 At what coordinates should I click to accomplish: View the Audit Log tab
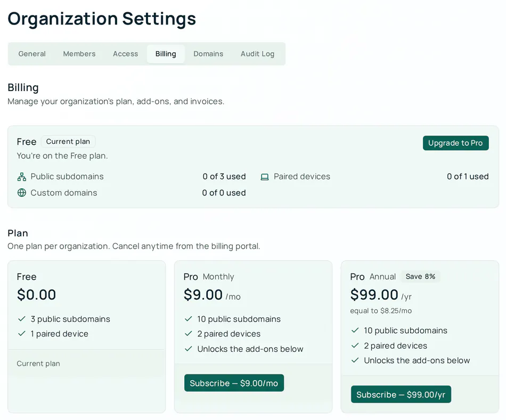[257, 54]
